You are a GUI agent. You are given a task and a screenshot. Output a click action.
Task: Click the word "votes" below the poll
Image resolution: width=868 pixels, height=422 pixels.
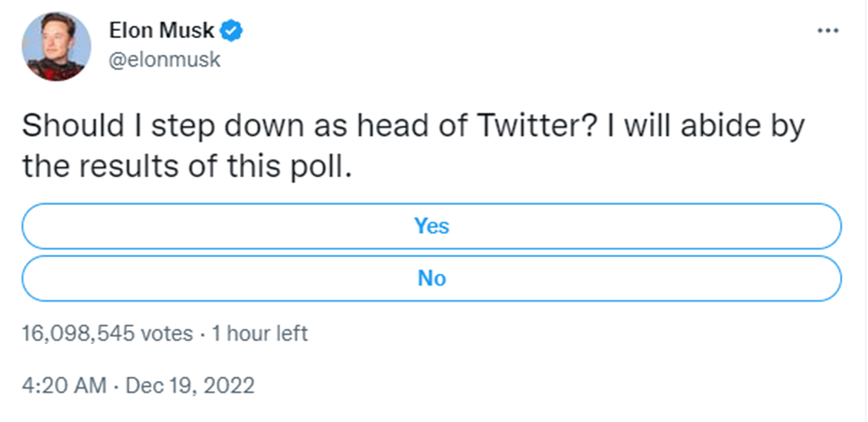[x=167, y=333]
